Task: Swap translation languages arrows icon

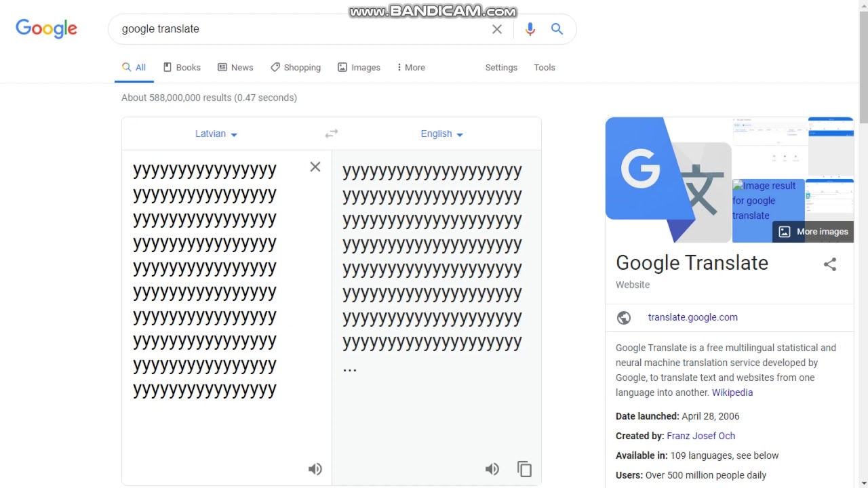Action: coord(331,134)
